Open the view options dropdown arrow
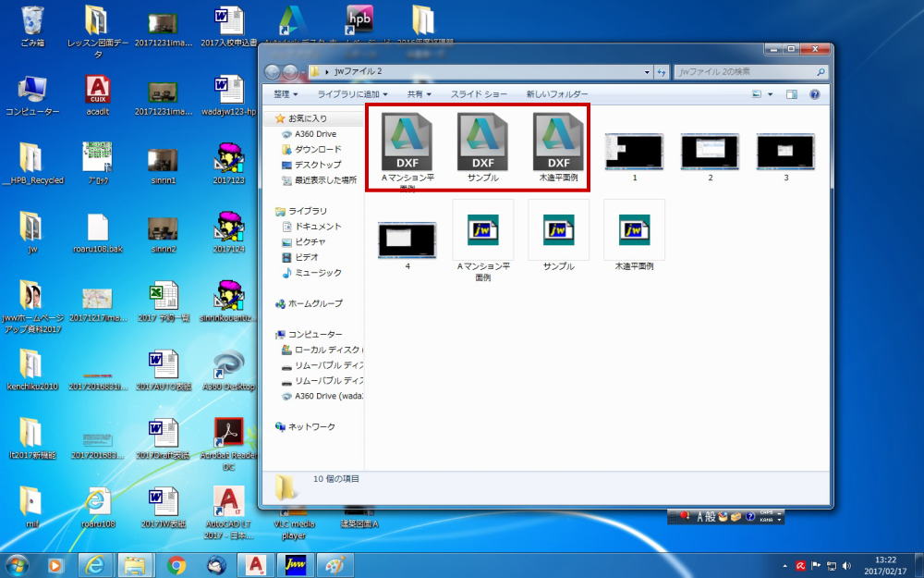This screenshot has width=924, height=578. [770, 94]
